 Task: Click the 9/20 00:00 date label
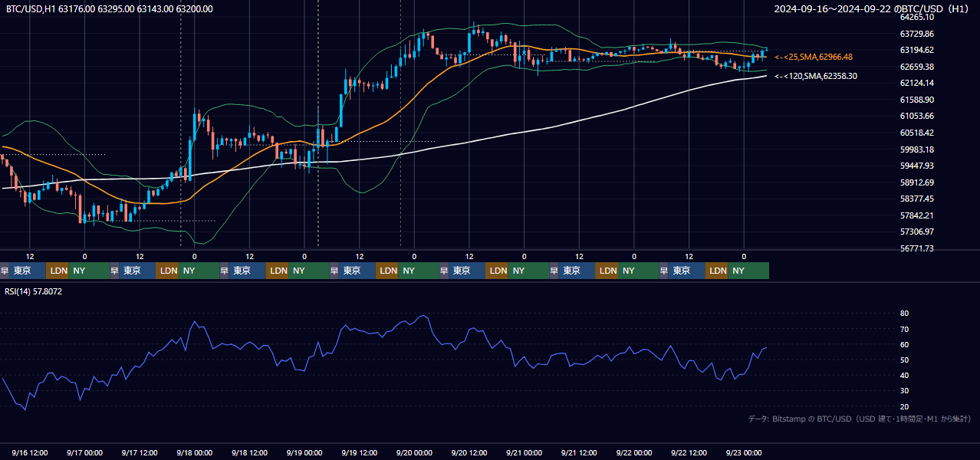(x=415, y=452)
